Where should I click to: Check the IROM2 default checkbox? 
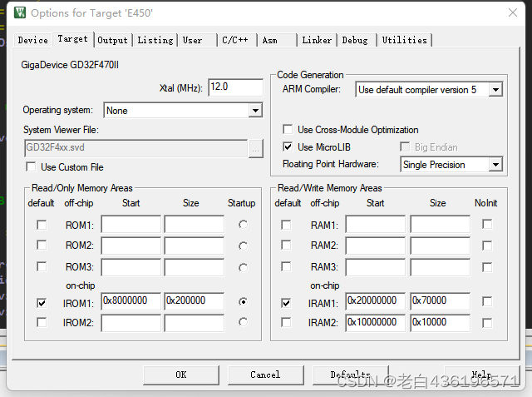coord(42,322)
